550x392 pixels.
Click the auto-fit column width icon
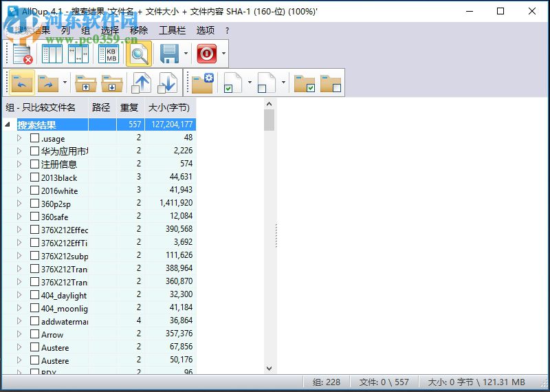tap(78, 54)
